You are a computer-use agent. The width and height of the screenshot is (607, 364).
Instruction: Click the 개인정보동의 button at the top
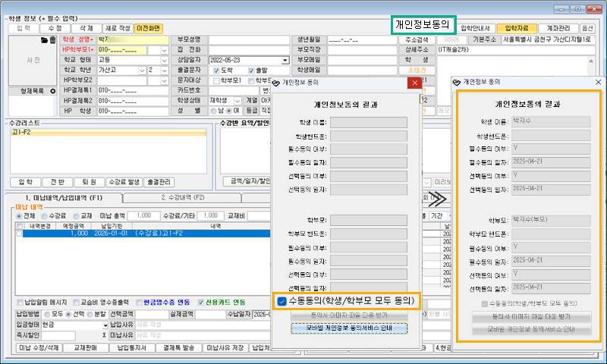coord(423,25)
